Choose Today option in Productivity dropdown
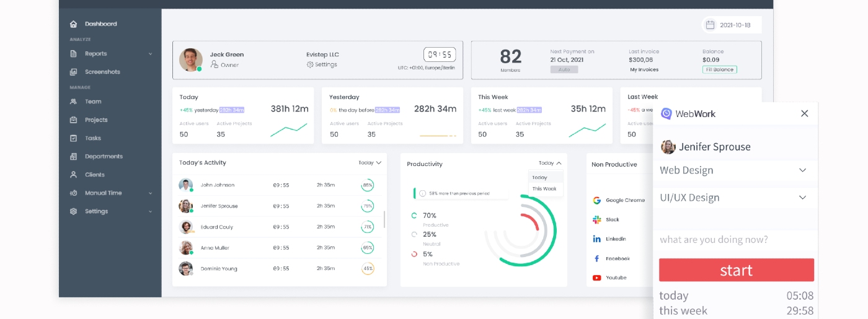This screenshot has height=319, width=868. (539, 178)
